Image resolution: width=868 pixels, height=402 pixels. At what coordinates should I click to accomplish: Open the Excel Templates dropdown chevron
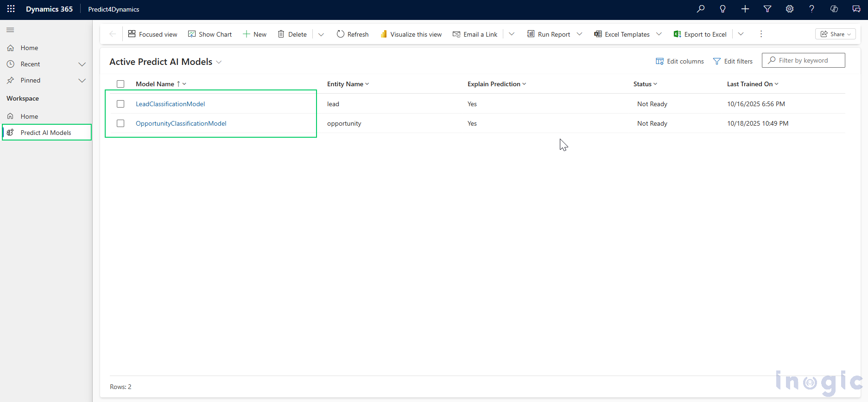[x=659, y=34]
